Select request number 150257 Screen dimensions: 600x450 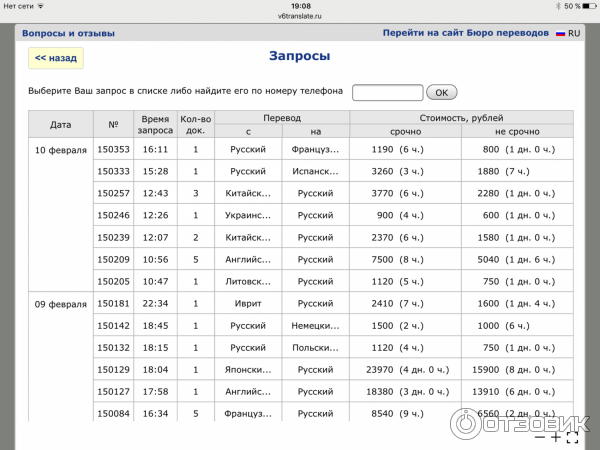click(113, 193)
